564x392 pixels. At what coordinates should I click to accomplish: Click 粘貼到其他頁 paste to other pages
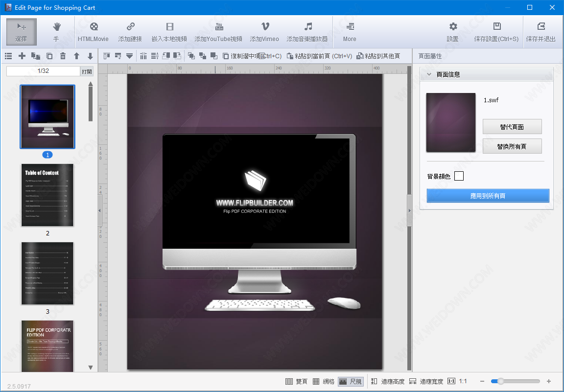coord(378,56)
